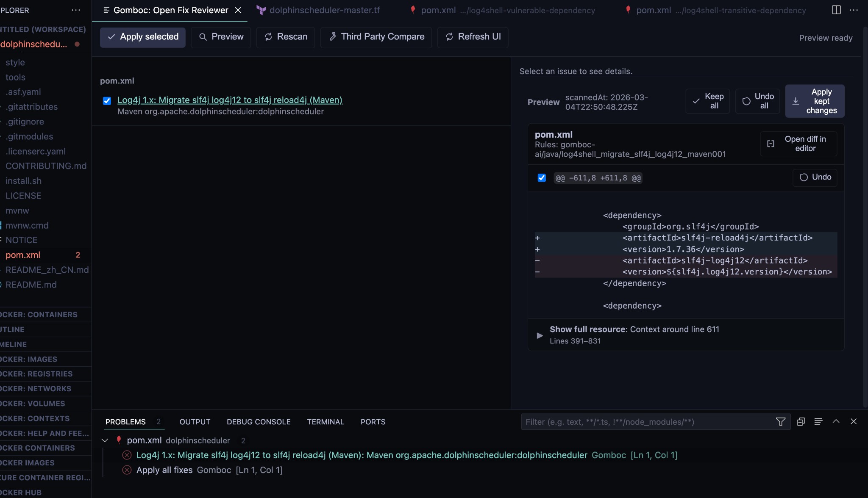Toggle the @@ -611,8 +611,8 hunk checkbox

(542, 178)
